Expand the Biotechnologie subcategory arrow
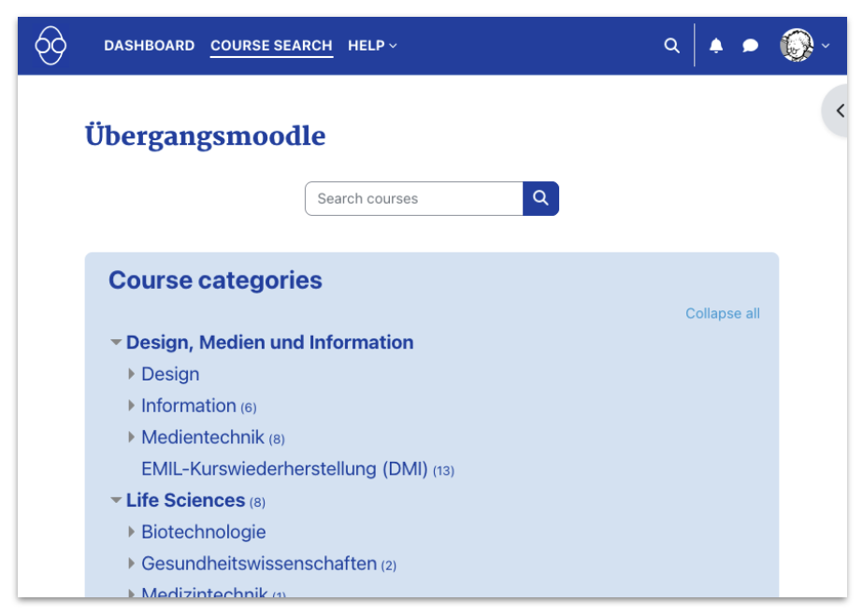 (x=132, y=533)
